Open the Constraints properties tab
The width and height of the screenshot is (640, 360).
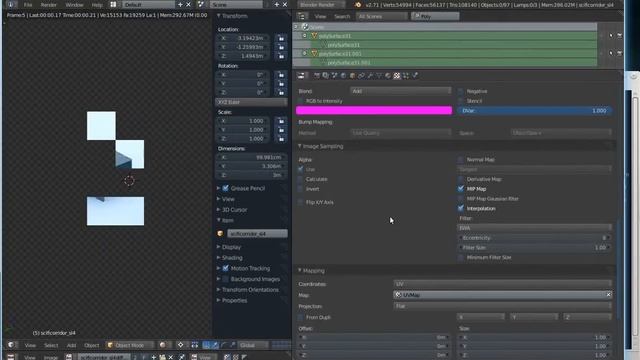[x=361, y=76]
